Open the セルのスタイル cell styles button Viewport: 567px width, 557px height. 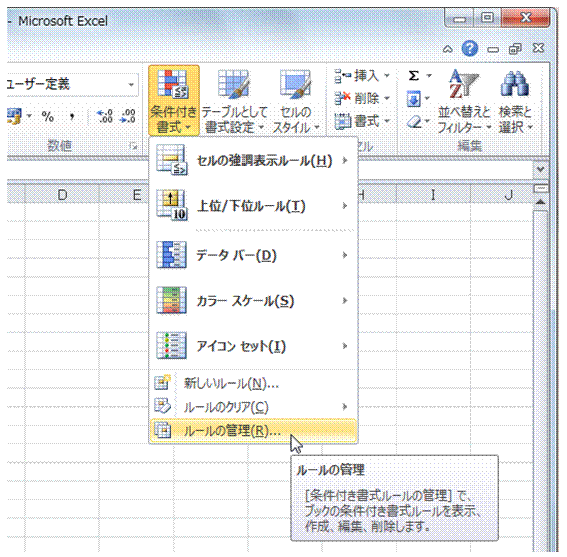[296, 101]
